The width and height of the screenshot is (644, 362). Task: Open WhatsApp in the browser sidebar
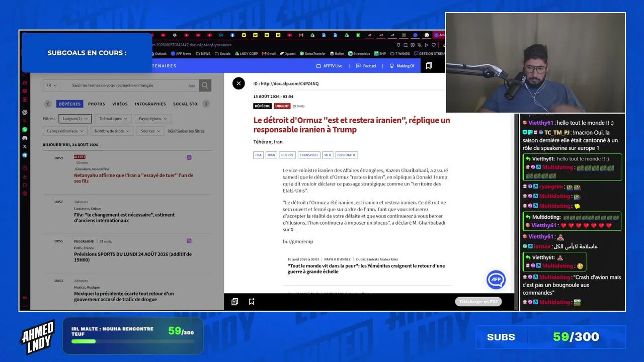[x=25, y=129]
